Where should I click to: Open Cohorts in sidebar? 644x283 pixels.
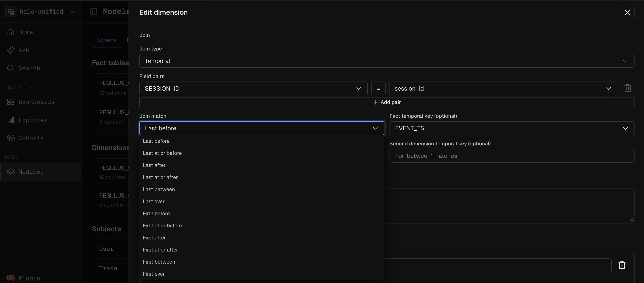[41, 138]
